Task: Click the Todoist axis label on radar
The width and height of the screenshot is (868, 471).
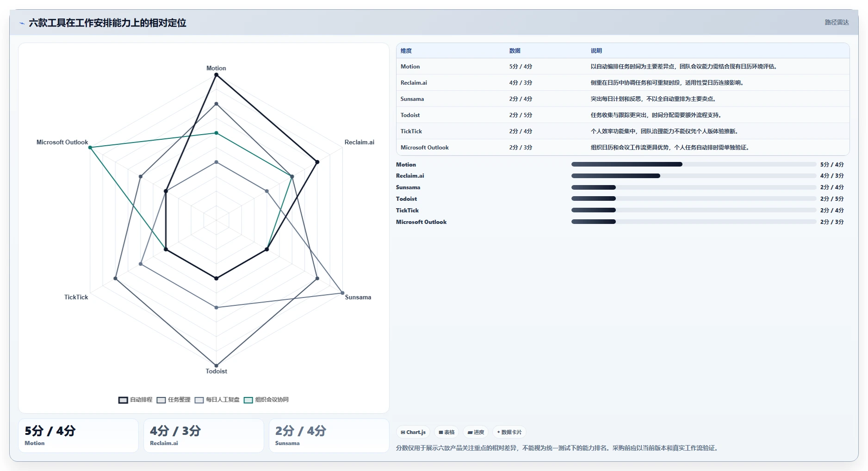Action: point(216,371)
